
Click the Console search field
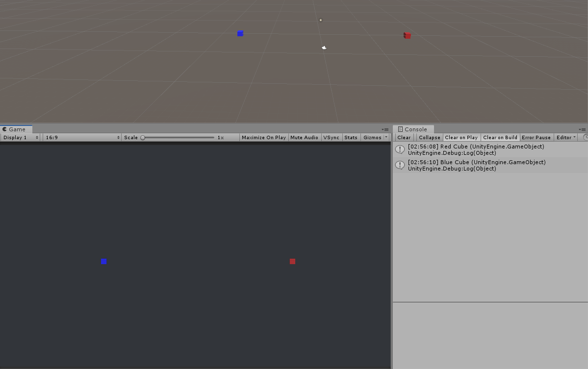coord(586,138)
